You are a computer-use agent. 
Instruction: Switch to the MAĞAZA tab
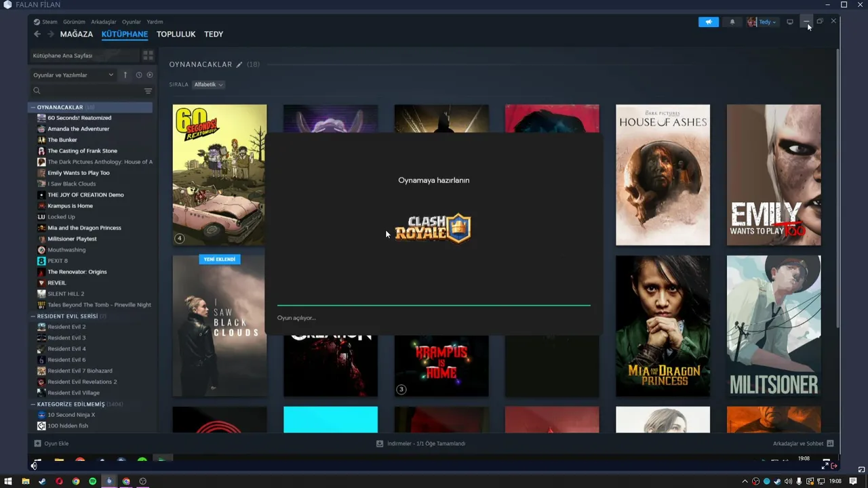click(77, 34)
